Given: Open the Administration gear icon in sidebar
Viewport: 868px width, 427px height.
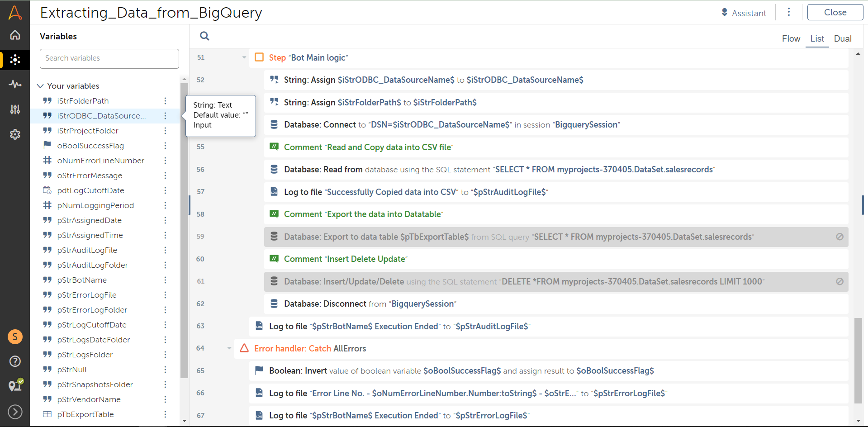Looking at the screenshot, I should (x=15, y=134).
